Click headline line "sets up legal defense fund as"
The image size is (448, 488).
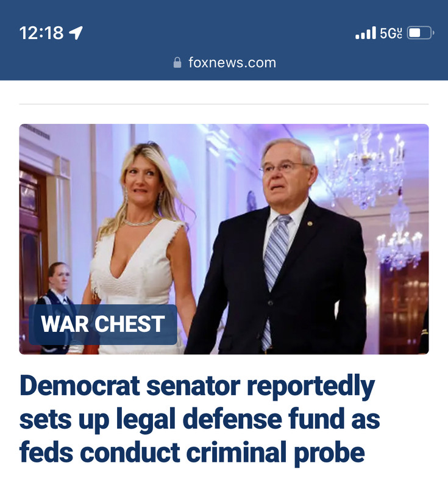click(x=199, y=419)
